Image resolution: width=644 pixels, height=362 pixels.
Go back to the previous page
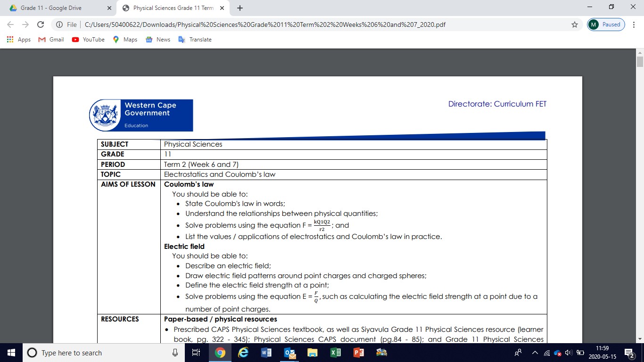tap(10, 25)
